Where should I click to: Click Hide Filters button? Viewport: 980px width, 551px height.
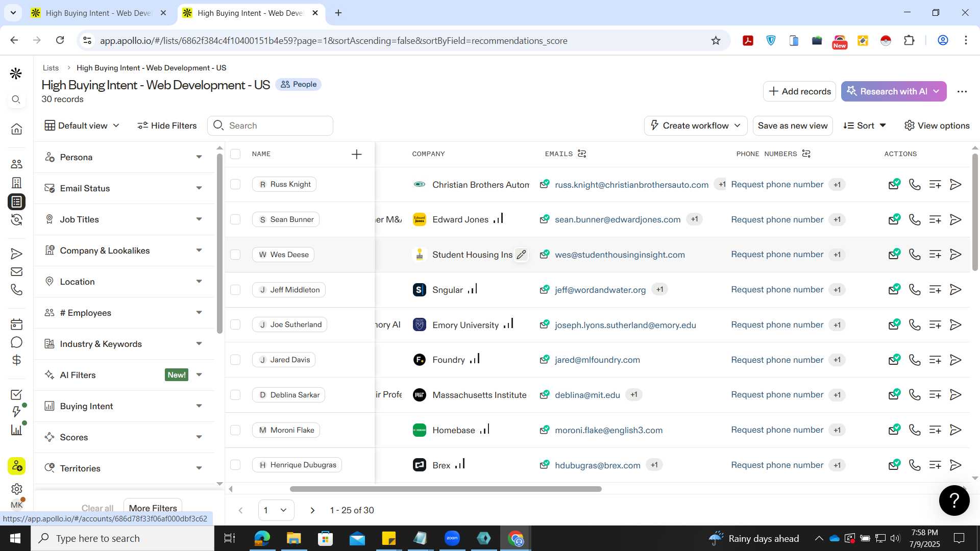coord(167,126)
